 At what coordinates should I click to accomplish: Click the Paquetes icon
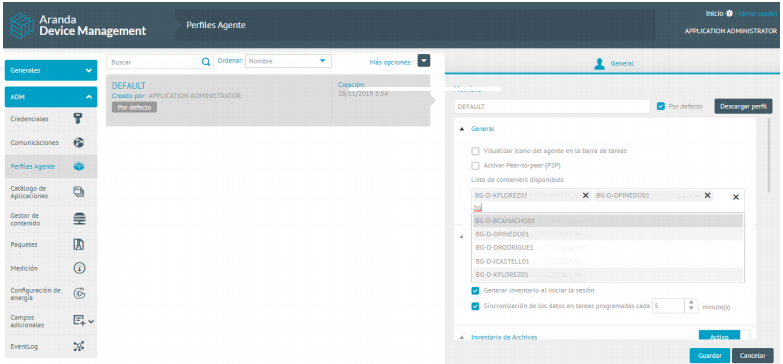click(78, 245)
